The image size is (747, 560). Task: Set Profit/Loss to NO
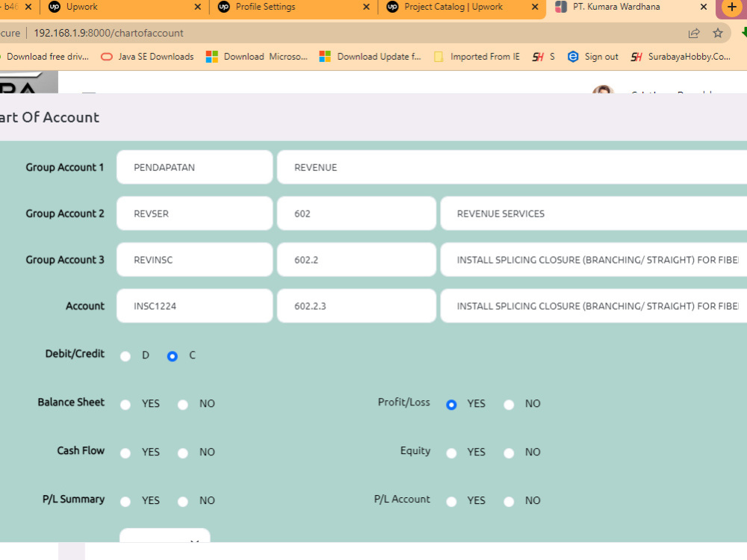[x=509, y=405]
